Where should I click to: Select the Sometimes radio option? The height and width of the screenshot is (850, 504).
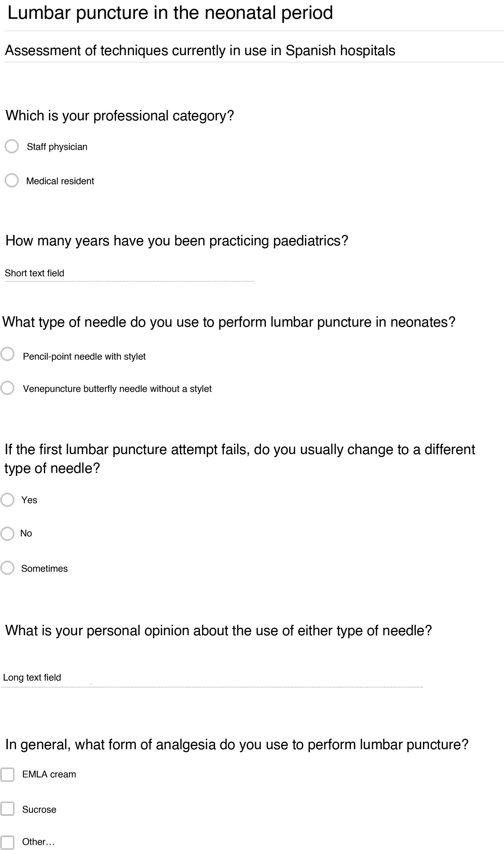[7, 568]
